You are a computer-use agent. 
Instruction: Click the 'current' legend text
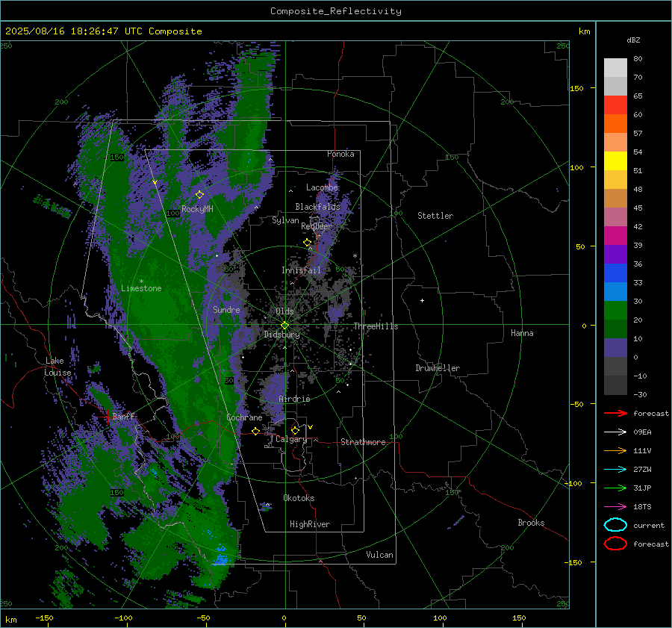point(649,525)
